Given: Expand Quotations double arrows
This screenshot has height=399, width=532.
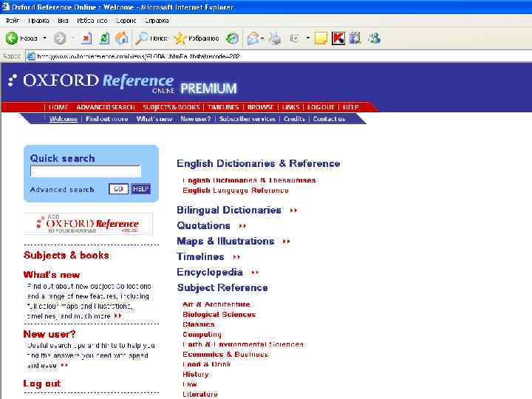Looking at the screenshot, I should [x=242, y=226].
